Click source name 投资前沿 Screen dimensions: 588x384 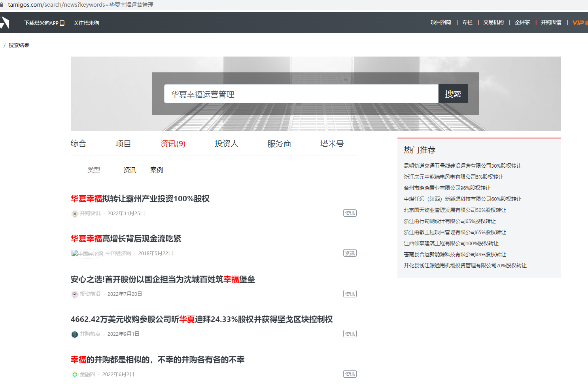(x=90, y=294)
